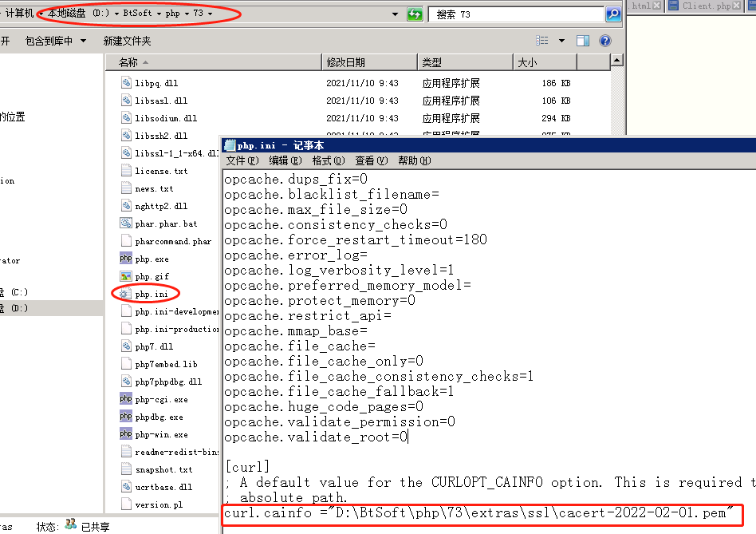Viewport: 756px width, 534px height.
Task: Expand the address bar history dropdown
Action: pyautogui.click(x=396, y=14)
